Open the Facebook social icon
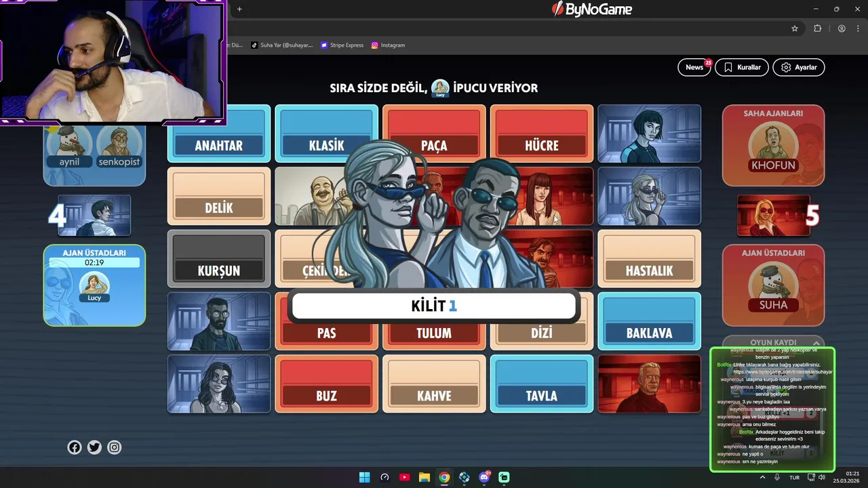 coord(75,447)
